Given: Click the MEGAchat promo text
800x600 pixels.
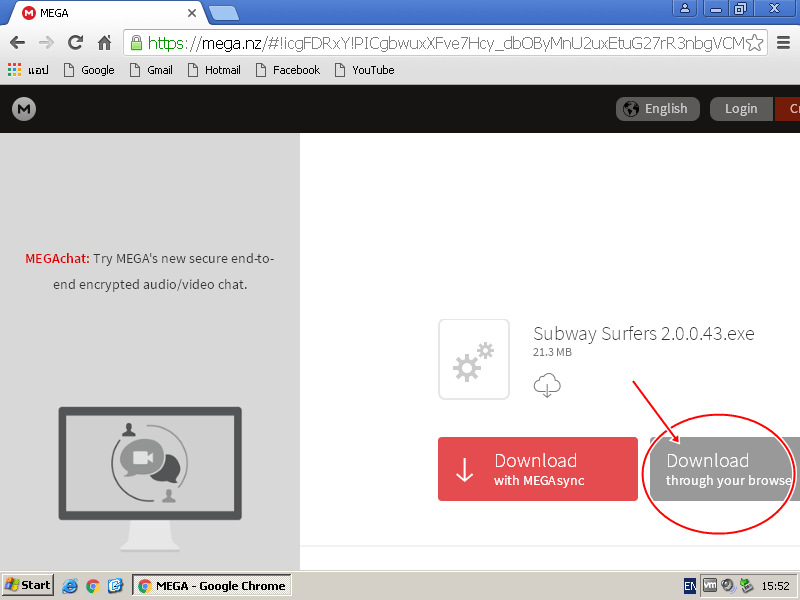Looking at the screenshot, I should [x=150, y=271].
